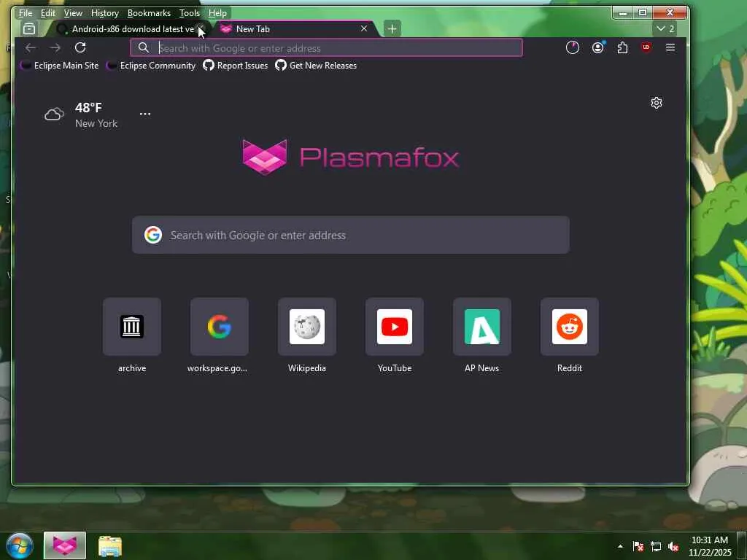Open Eclipse Main Site bookmark
Viewport: 747px width, 560px height.
pos(60,66)
